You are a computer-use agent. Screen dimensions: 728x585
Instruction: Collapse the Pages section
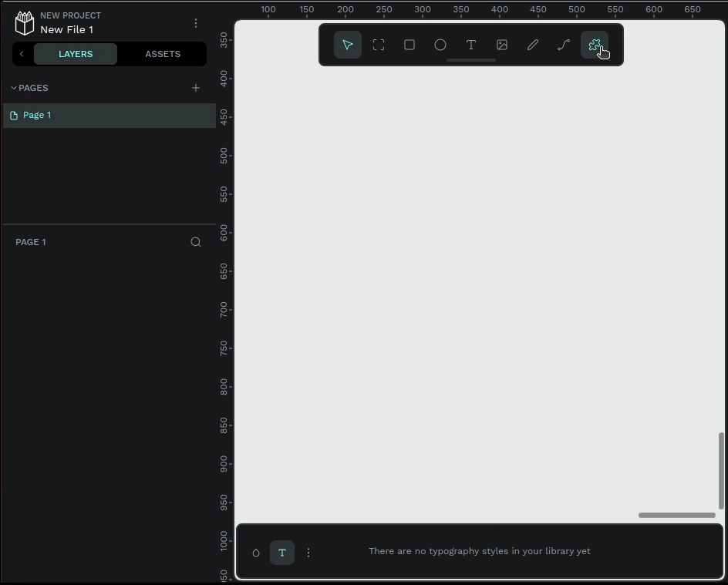pos(14,88)
